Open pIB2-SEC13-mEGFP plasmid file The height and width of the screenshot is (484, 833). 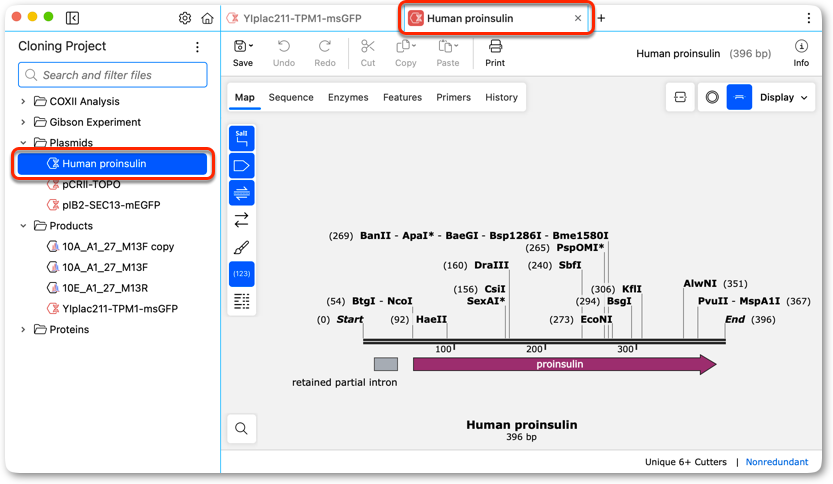(x=111, y=205)
